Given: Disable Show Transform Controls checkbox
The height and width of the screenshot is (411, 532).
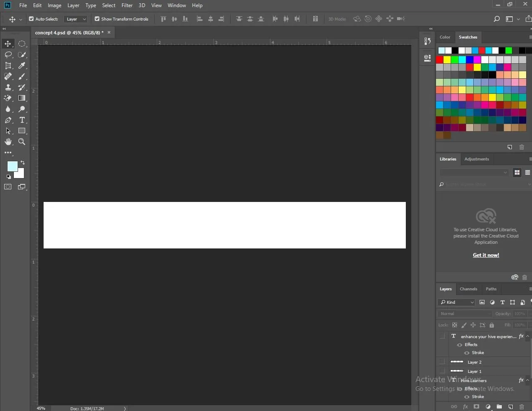Looking at the screenshot, I should point(97,19).
